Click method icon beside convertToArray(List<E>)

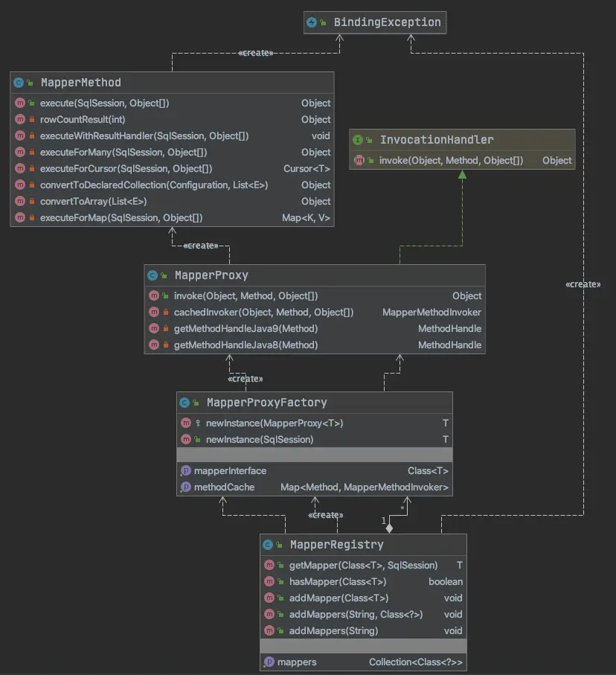(x=20, y=202)
